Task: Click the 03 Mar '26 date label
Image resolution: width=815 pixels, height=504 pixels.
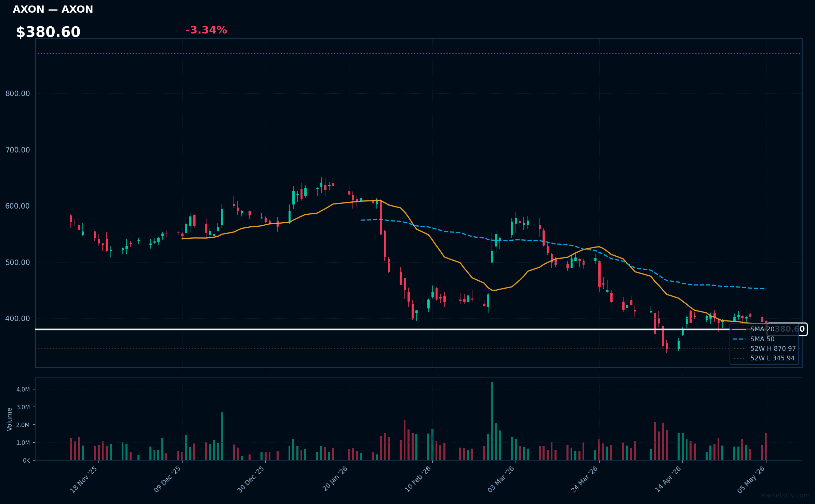Action: tap(501, 479)
